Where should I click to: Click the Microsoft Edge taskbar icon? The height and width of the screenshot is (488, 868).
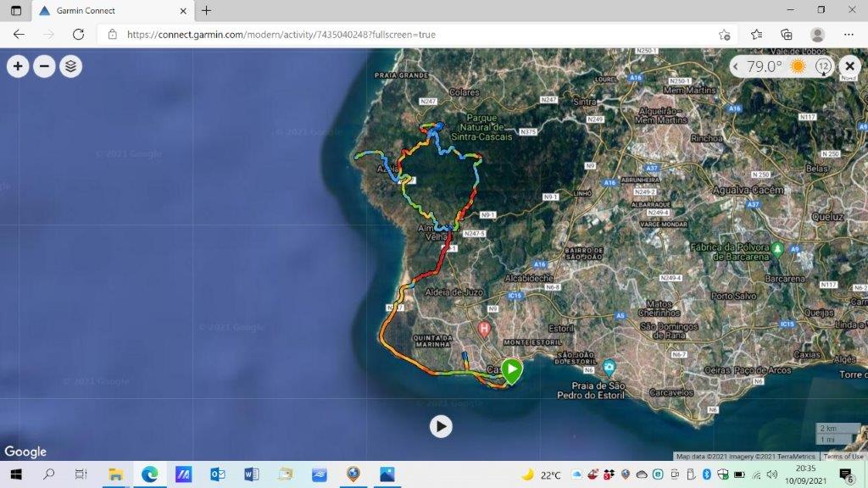pos(149,474)
